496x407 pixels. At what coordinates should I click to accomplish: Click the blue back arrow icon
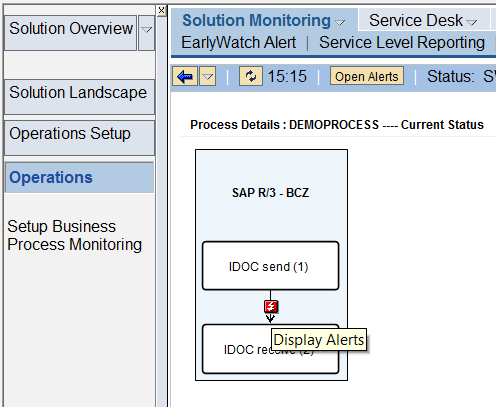185,77
